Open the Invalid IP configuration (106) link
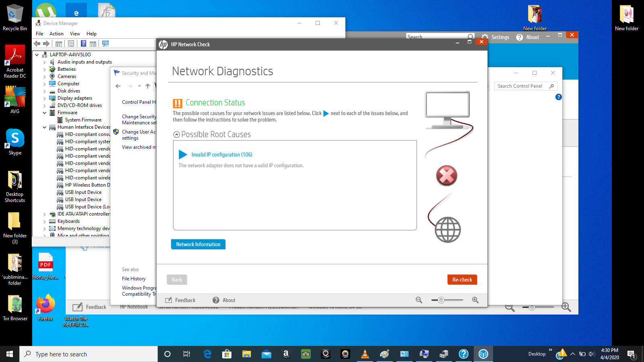This screenshot has width=644, height=362. tap(222, 155)
